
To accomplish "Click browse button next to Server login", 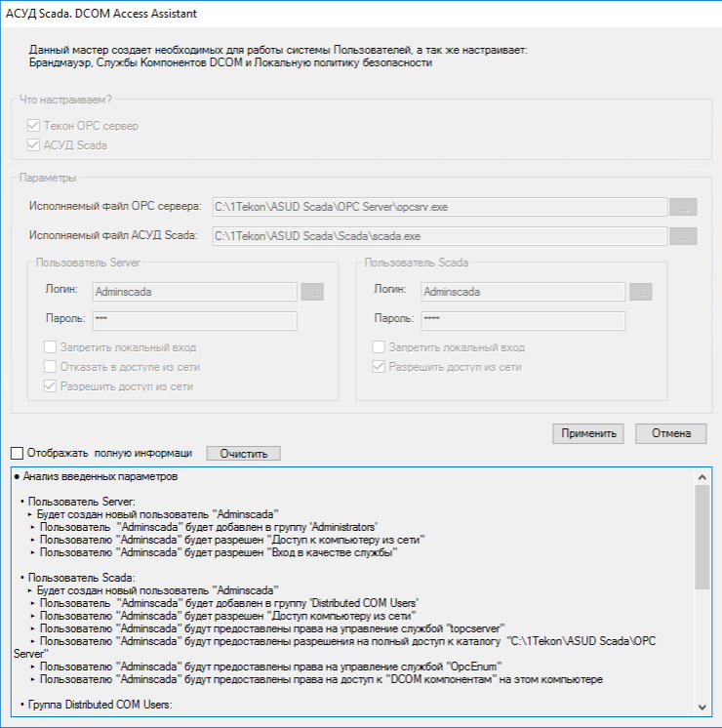I will tap(312, 291).
